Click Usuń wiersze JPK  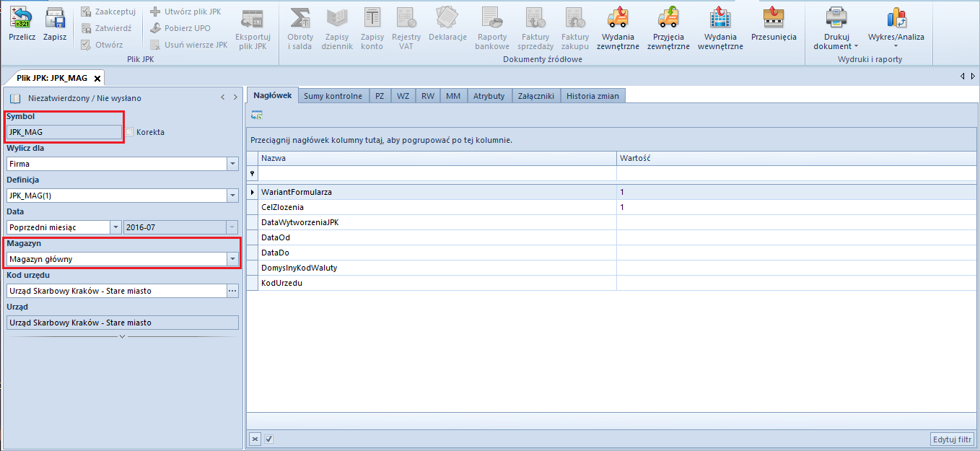tap(188, 45)
